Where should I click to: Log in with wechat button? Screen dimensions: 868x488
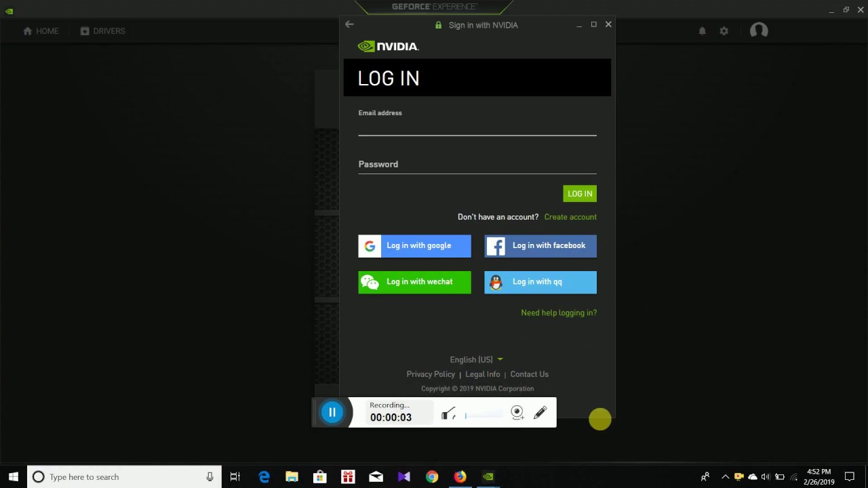point(414,283)
